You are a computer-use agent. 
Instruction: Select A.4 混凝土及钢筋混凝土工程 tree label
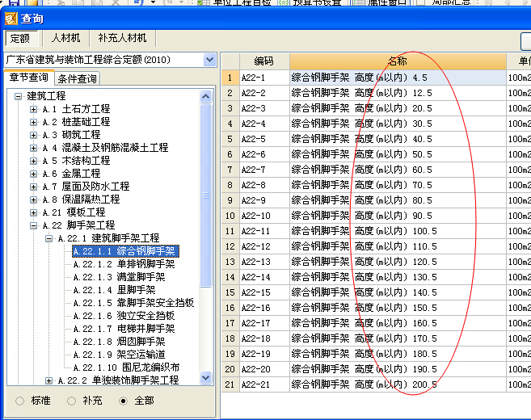point(105,148)
